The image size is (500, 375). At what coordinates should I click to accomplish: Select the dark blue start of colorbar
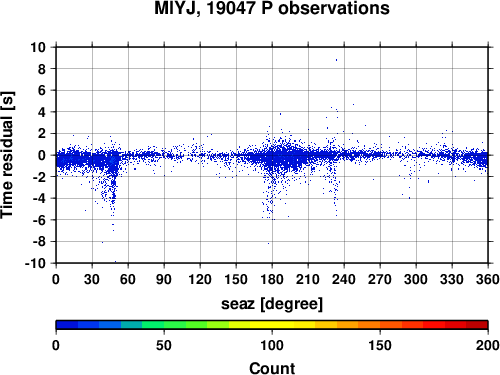tap(67, 325)
